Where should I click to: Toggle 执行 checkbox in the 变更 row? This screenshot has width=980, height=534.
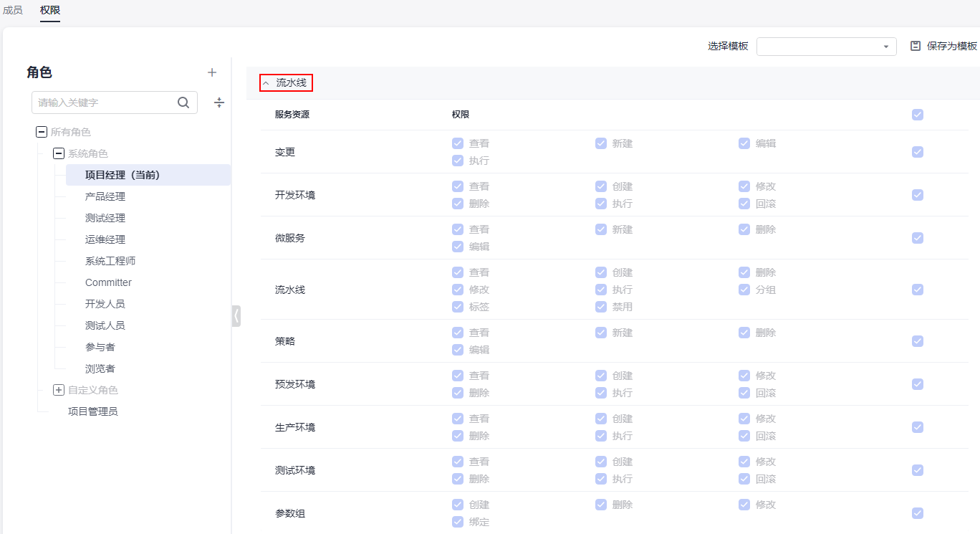458,161
